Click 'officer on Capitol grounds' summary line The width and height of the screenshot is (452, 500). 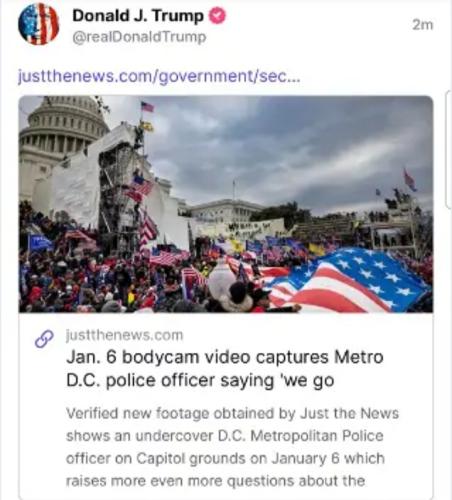pyautogui.click(x=225, y=459)
